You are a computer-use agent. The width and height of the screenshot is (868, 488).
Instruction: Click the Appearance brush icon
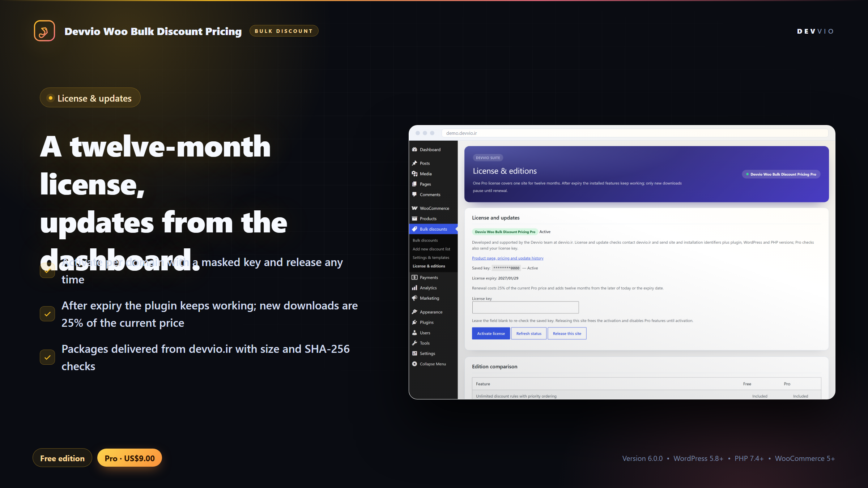(x=414, y=312)
